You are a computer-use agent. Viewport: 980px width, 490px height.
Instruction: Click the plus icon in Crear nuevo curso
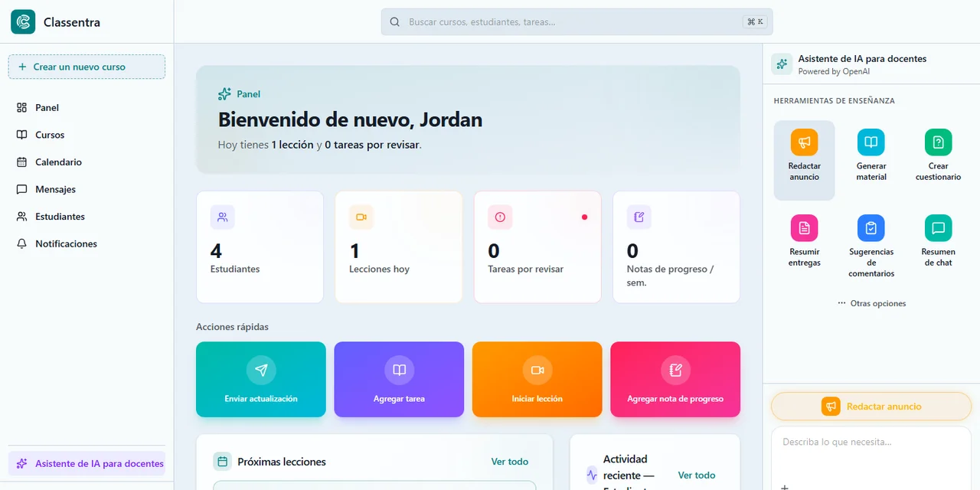click(x=22, y=67)
